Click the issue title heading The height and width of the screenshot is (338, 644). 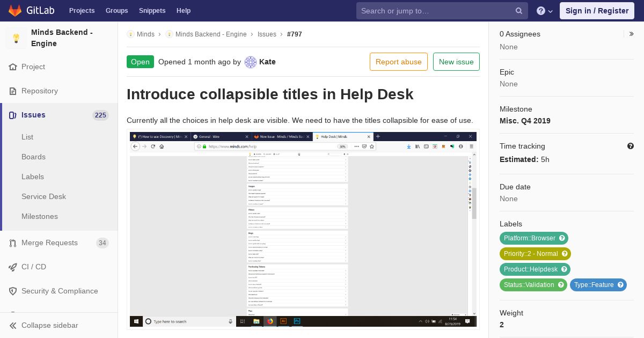tap(270, 94)
